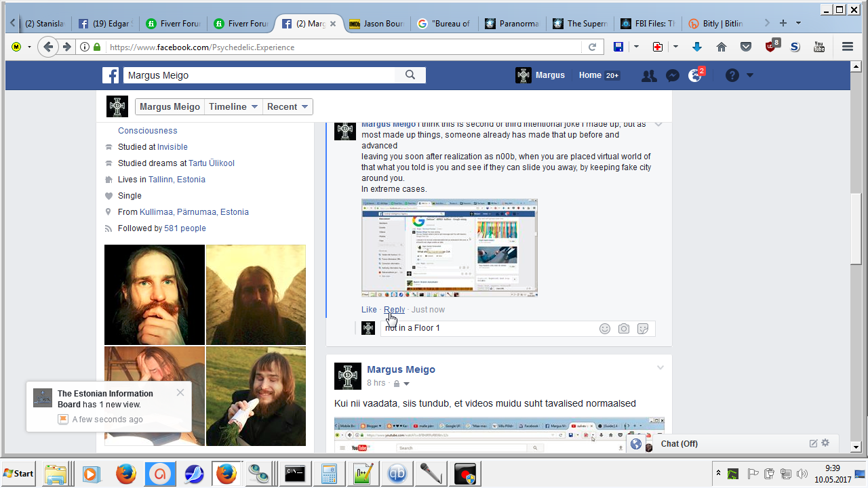Switch to the Jason Bourne IMDb tab

tap(376, 24)
